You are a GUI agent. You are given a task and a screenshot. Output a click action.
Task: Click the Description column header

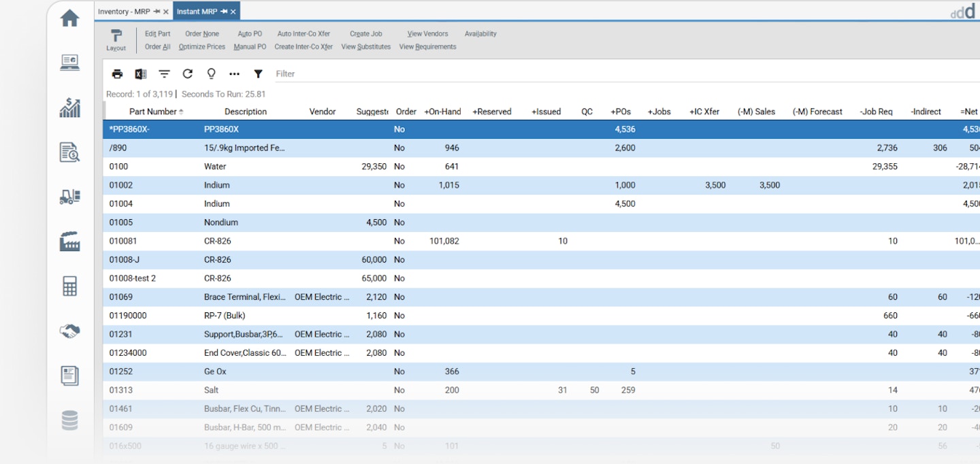tap(246, 112)
